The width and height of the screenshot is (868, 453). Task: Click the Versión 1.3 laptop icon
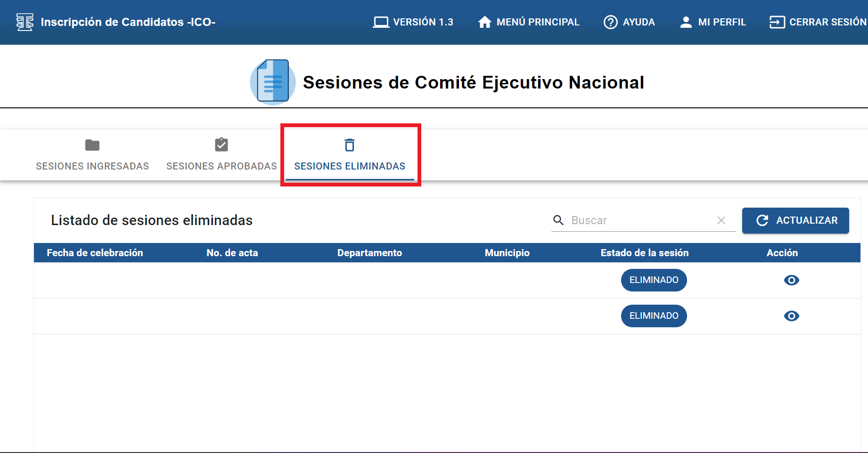coord(381,22)
